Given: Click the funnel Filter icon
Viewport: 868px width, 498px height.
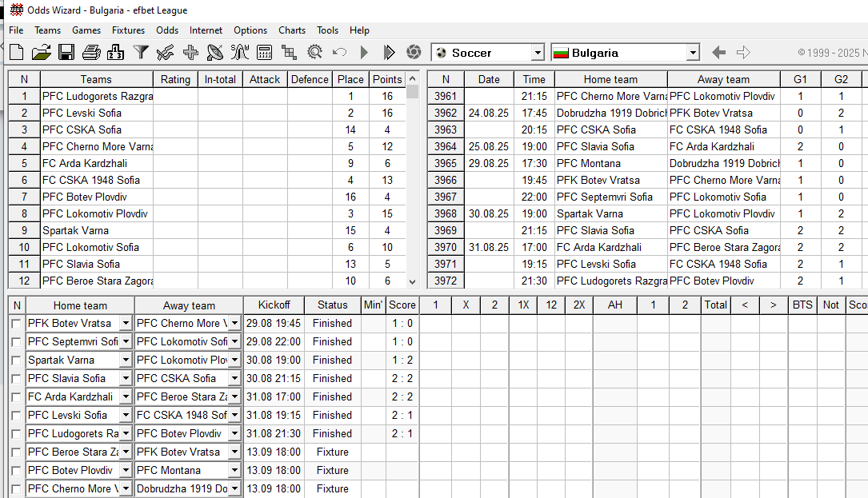Looking at the screenshot, I should pyautogui.click(x=141, y=53).
